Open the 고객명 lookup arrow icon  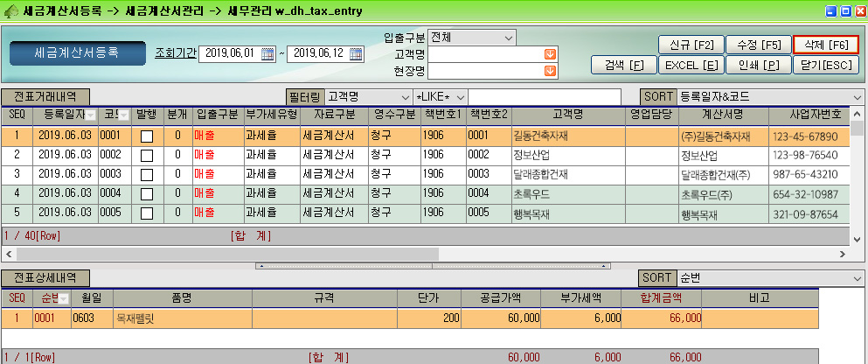[550, 53]
